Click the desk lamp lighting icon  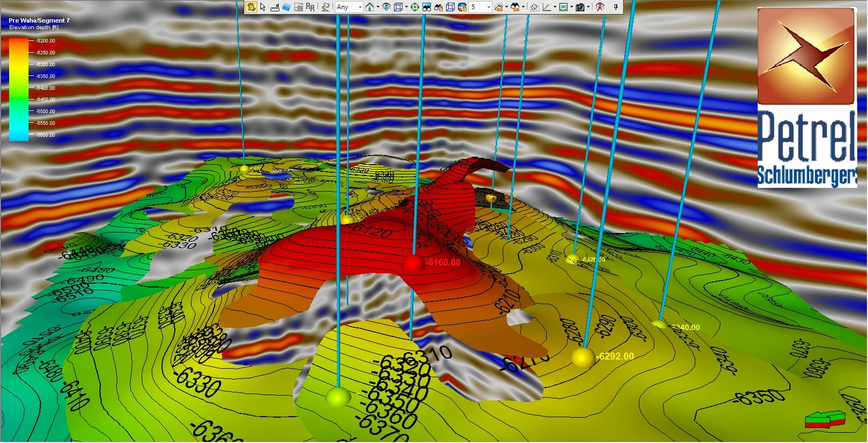[x=325, y=7]
